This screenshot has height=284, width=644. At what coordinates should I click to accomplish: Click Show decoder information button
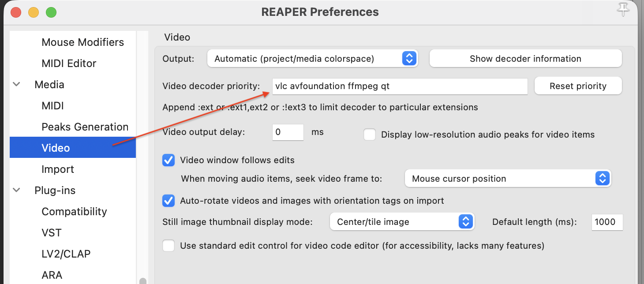pos(525,59)
